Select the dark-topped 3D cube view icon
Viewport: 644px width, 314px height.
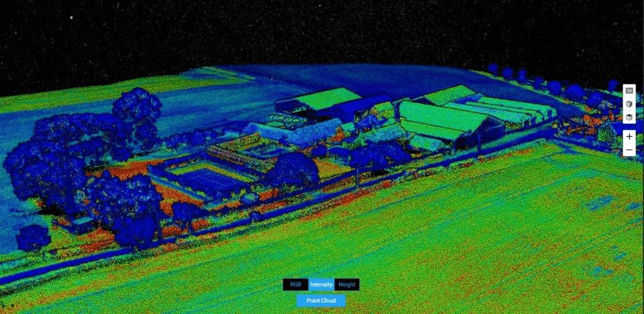[x=629, y=117]
